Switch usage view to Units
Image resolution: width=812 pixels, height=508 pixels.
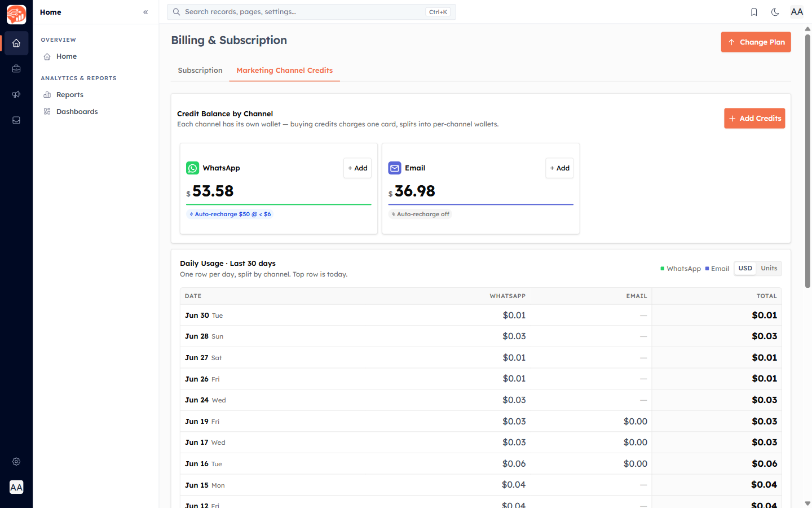pos(769,269)
